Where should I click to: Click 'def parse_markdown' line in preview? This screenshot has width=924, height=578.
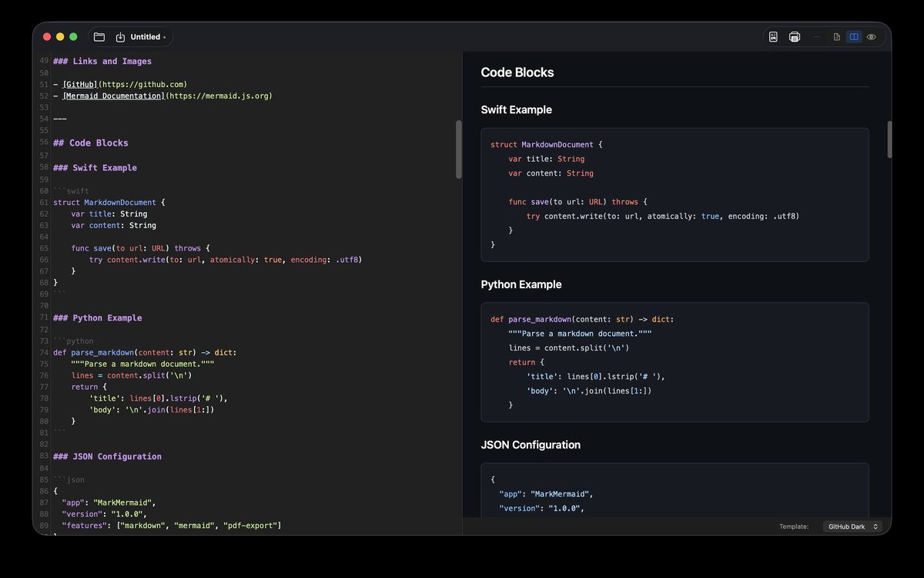[582, 319]
